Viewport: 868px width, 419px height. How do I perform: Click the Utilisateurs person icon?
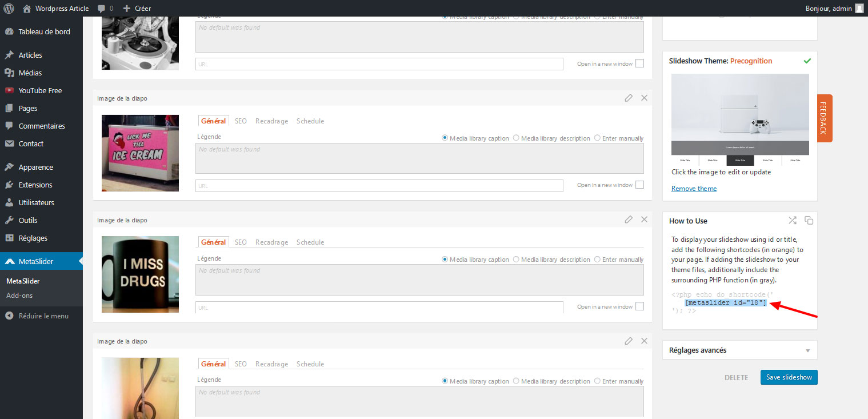[9, 202]
